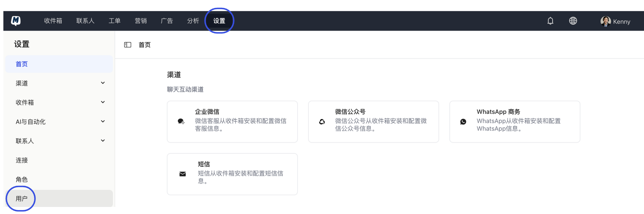This screenshot has width=644, height=214.
Task: Open the WhatsApp 商务 card title
Action: click(498, 112)
